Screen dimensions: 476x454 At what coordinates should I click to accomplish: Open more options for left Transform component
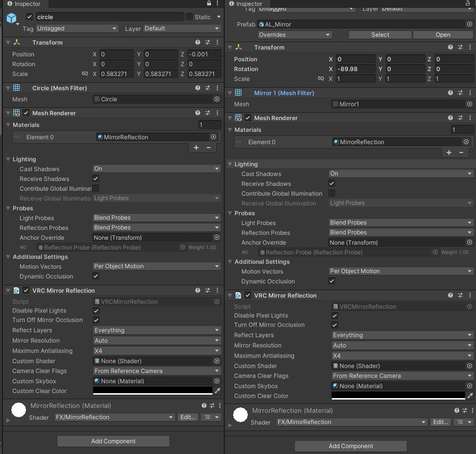pos(217,43)
